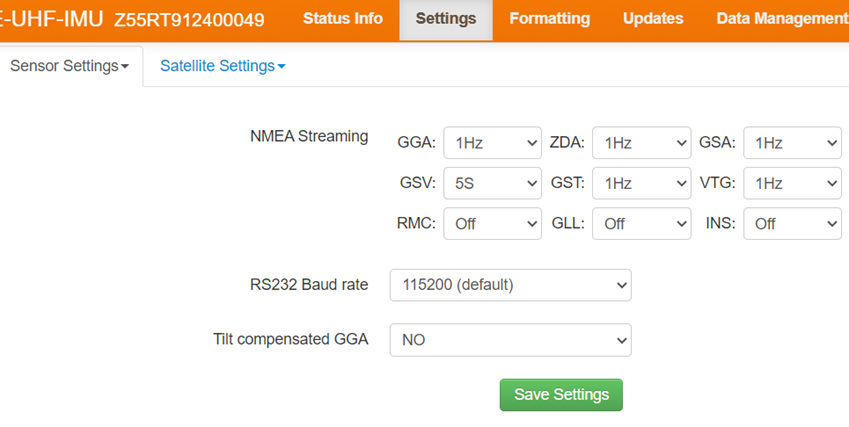Open the Data Management tab
This screenshot has height=427, width=849.
[782, 19]
